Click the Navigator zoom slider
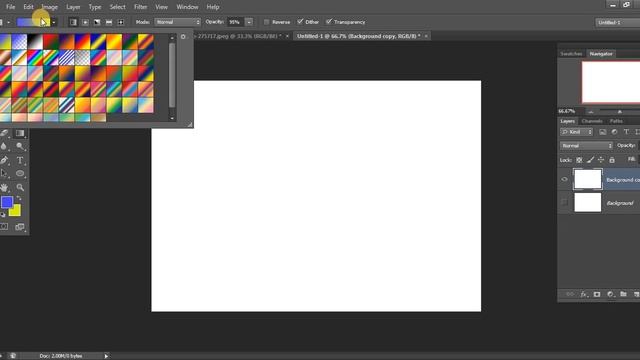This screenshot has height=360, width=640. (x=620, y=111)
